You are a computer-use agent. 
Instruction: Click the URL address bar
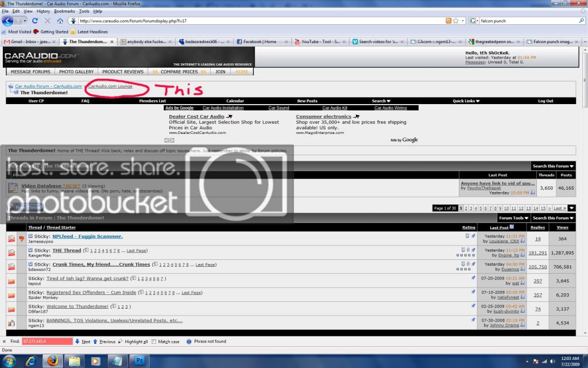[x=261, y=21]
